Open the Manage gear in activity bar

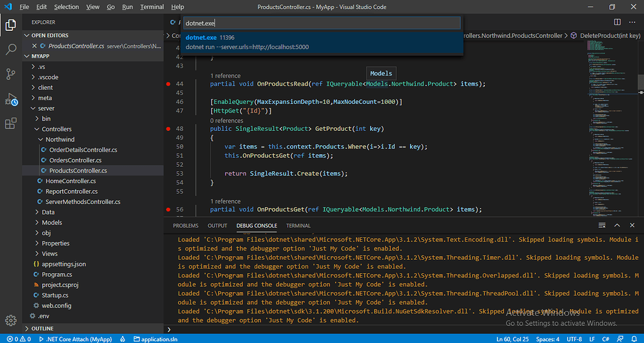pos(11,320)
